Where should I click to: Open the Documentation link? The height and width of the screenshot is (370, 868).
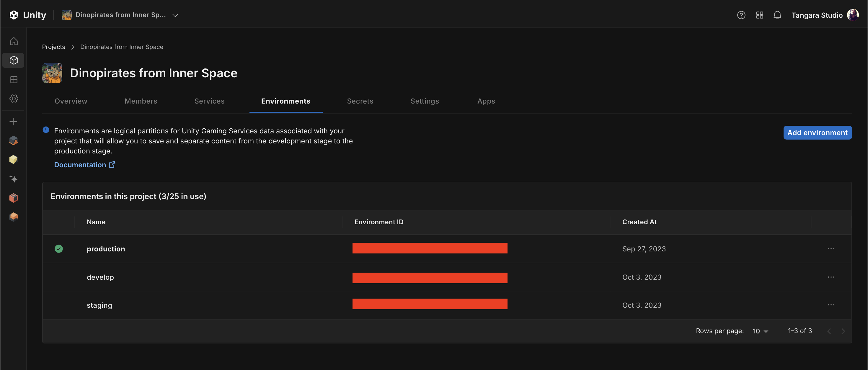(x=84, y=165)
